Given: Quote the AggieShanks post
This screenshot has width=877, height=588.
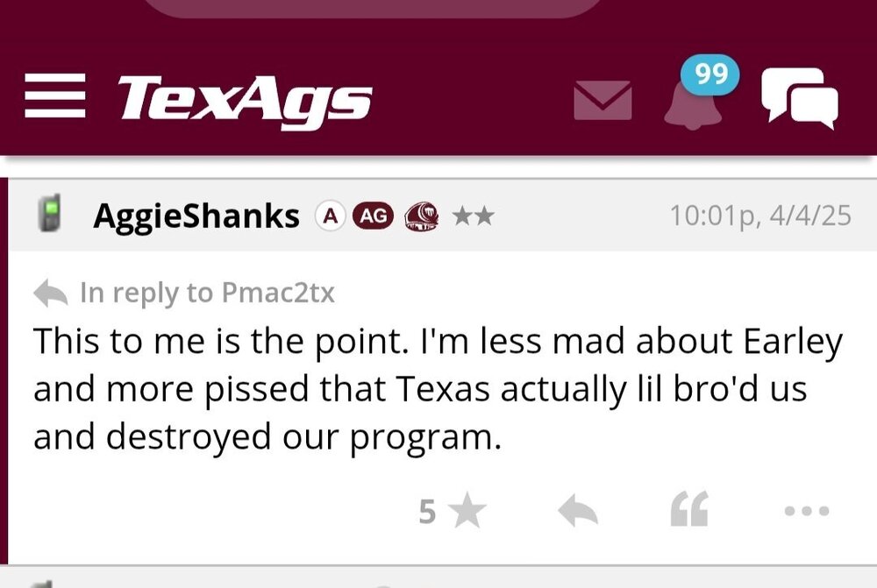Looking at the screenshot, I should tap(688, 511).
